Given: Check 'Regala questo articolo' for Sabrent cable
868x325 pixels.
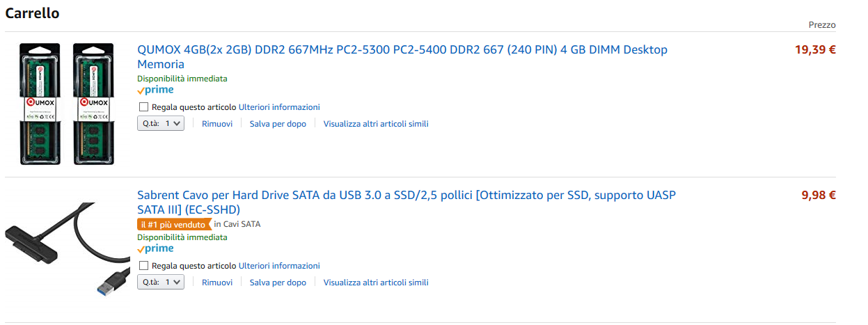Looking at the screenshot, I should 144,266.
